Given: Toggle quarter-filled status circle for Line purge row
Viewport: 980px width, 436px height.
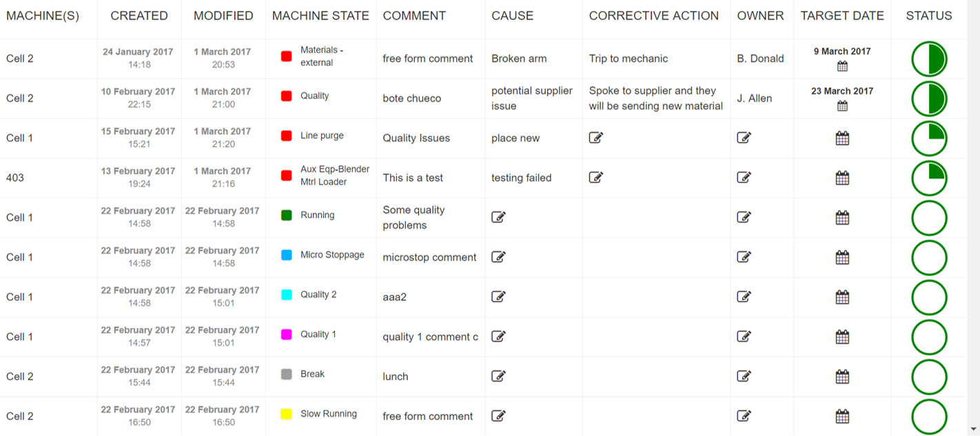Looking at the screenshot, I should pos(928,138).
